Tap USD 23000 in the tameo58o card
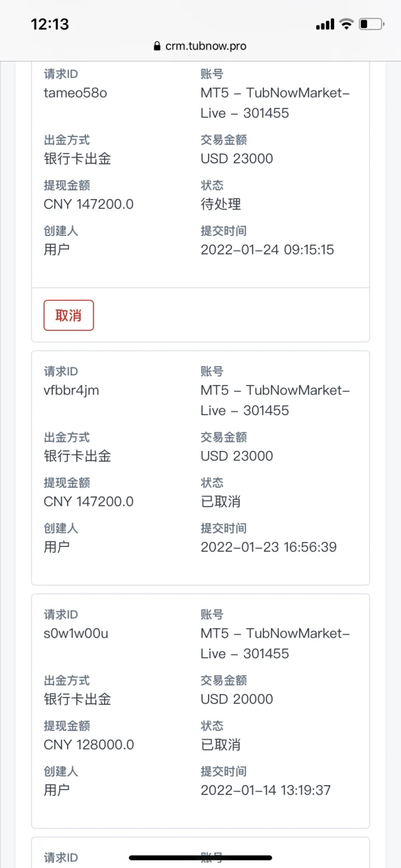The image size is (401, 868). tap(237, 158)
